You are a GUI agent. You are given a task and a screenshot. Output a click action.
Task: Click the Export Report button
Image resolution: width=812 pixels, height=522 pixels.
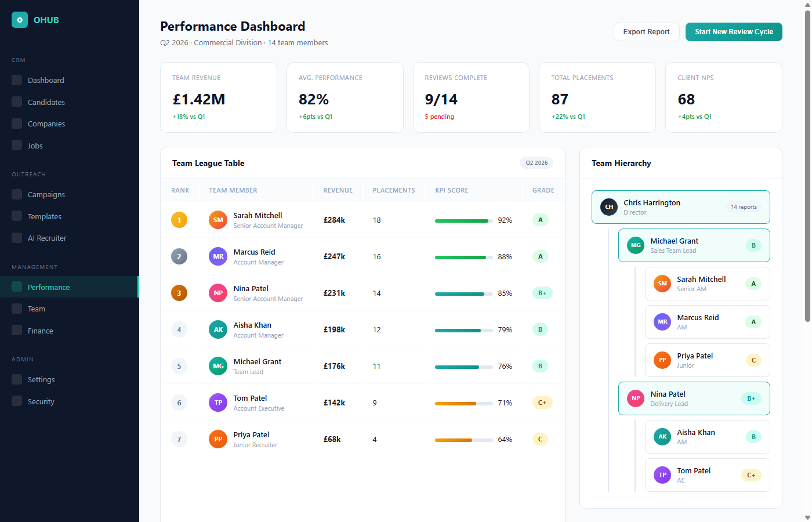646,32
